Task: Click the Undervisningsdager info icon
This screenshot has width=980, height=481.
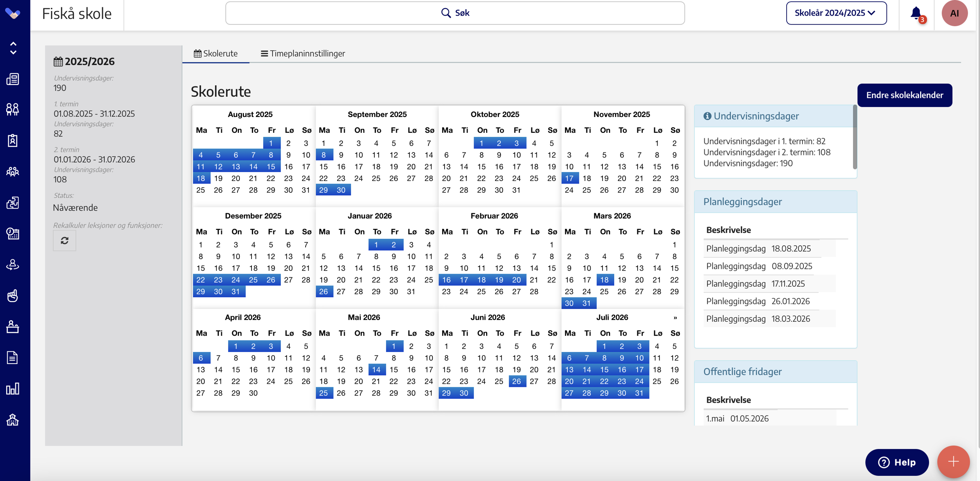Action: coord(707,116)
